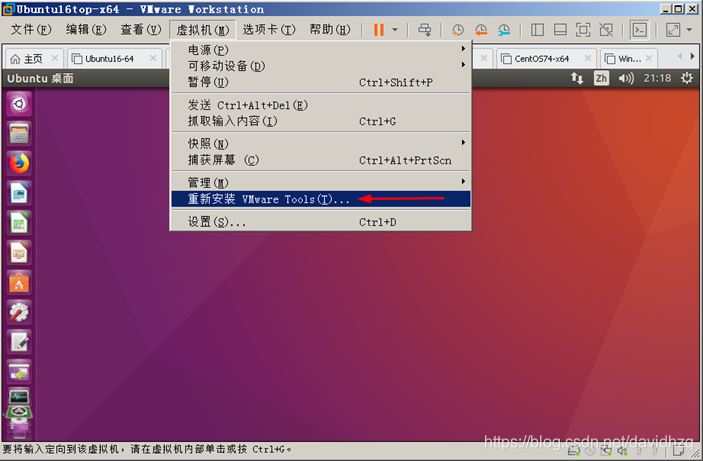Open the Zh input method indicator
703x461 pixels.
point(601,78)
